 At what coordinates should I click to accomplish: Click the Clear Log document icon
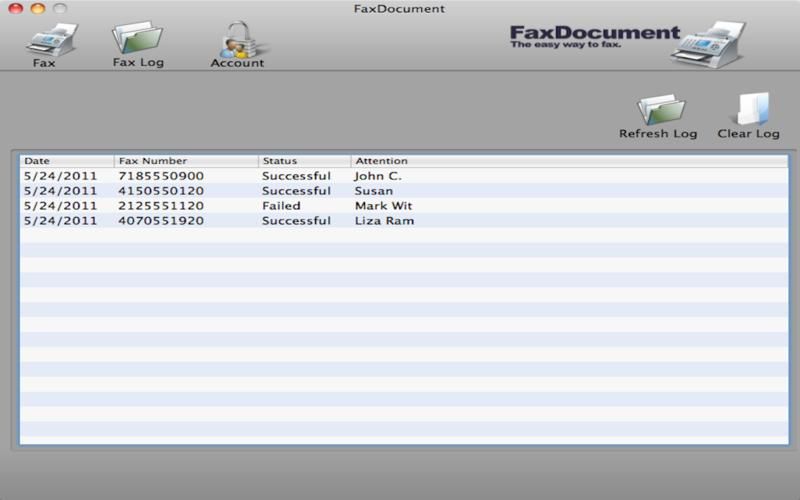click(x=753, y=109)
